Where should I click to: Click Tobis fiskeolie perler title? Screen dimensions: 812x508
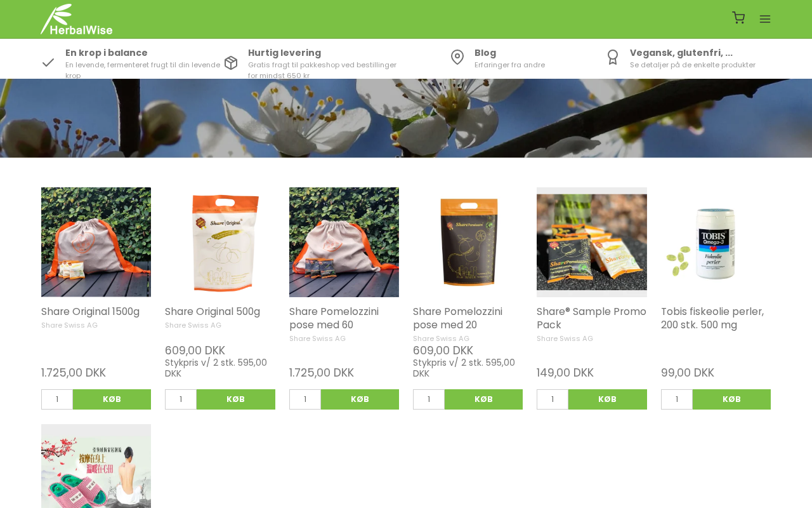point(712,318)
